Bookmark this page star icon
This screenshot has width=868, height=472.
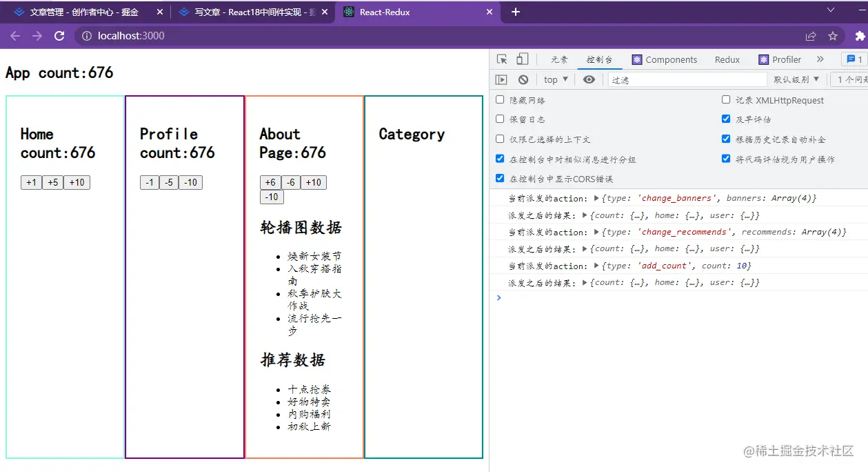833,36
